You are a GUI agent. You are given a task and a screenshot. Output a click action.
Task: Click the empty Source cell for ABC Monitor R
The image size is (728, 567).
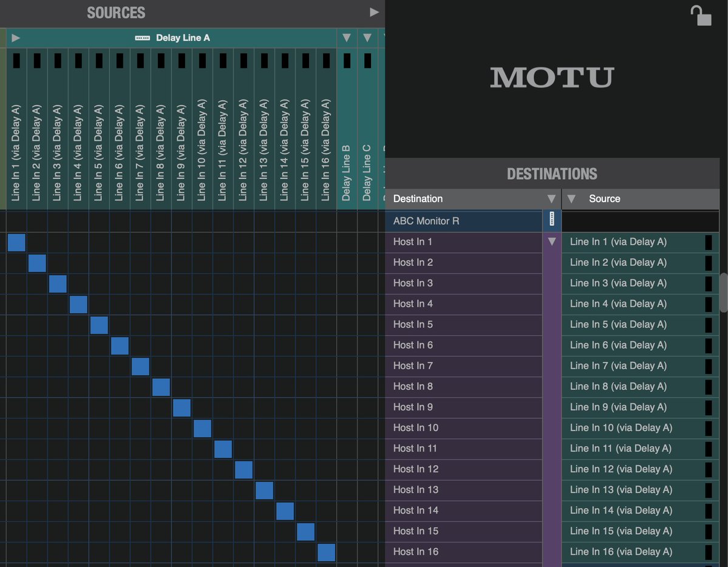coord(640,221)
